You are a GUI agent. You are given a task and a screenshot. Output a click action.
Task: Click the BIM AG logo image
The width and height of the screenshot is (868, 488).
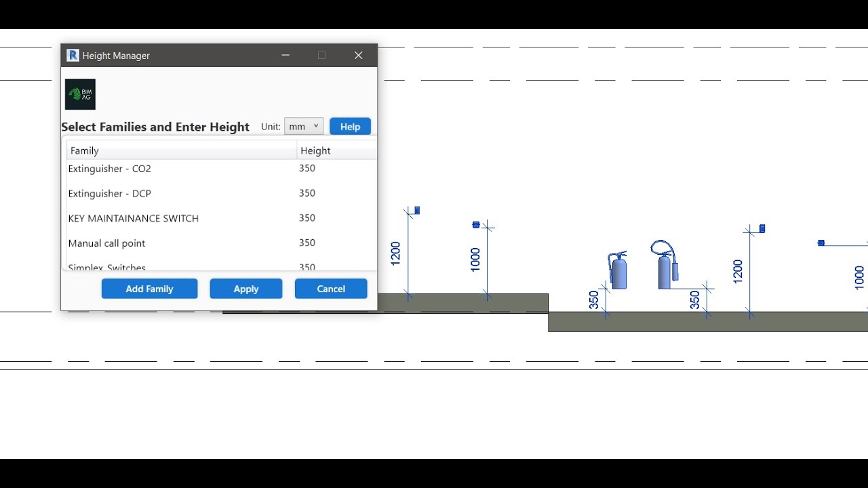tap(80, 94)
